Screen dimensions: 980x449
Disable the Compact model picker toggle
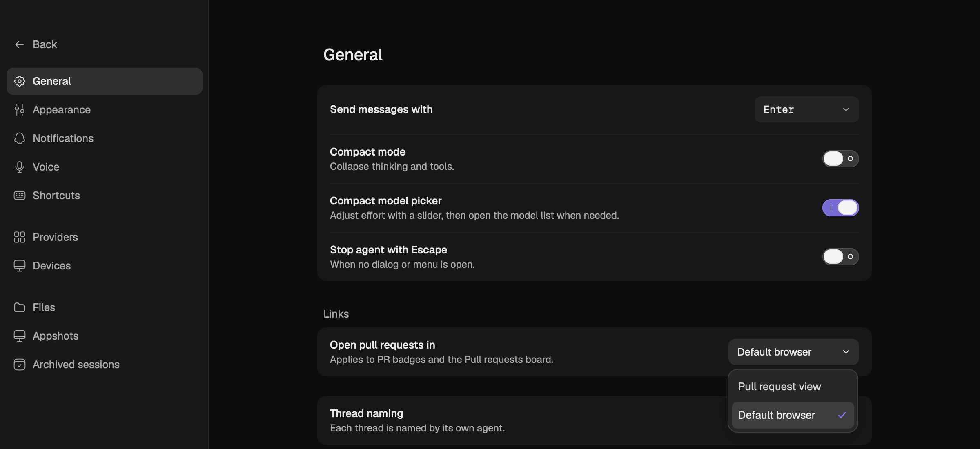[x=840, y=208]
